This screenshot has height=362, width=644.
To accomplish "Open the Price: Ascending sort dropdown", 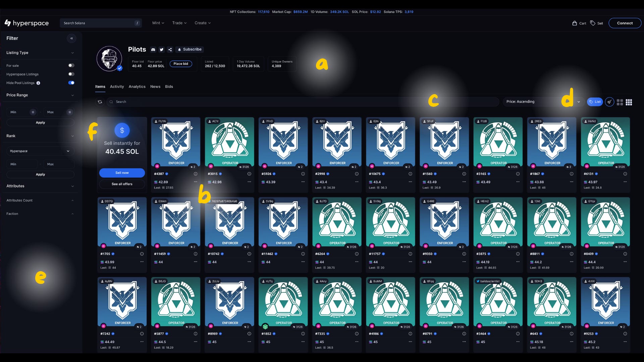I will point(543,102).
